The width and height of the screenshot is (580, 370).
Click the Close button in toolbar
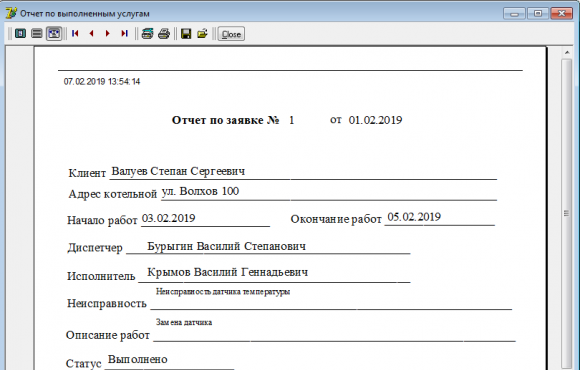click(231, 34)
